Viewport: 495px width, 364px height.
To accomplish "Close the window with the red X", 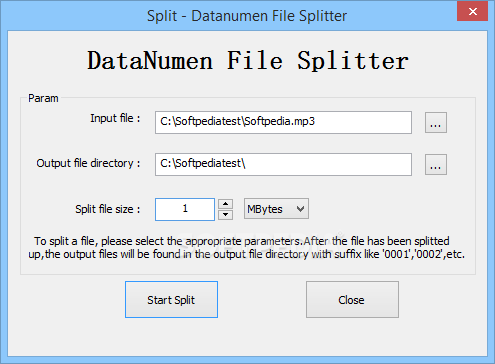I will tap(472, 12).
